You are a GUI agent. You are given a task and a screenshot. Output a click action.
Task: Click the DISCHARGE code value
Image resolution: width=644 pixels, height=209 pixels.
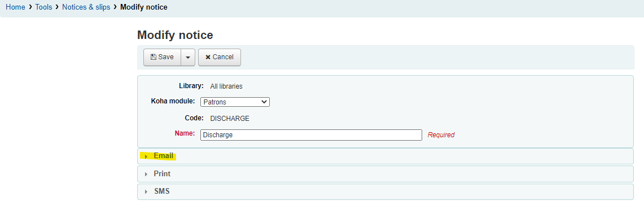tap(230, 119)
